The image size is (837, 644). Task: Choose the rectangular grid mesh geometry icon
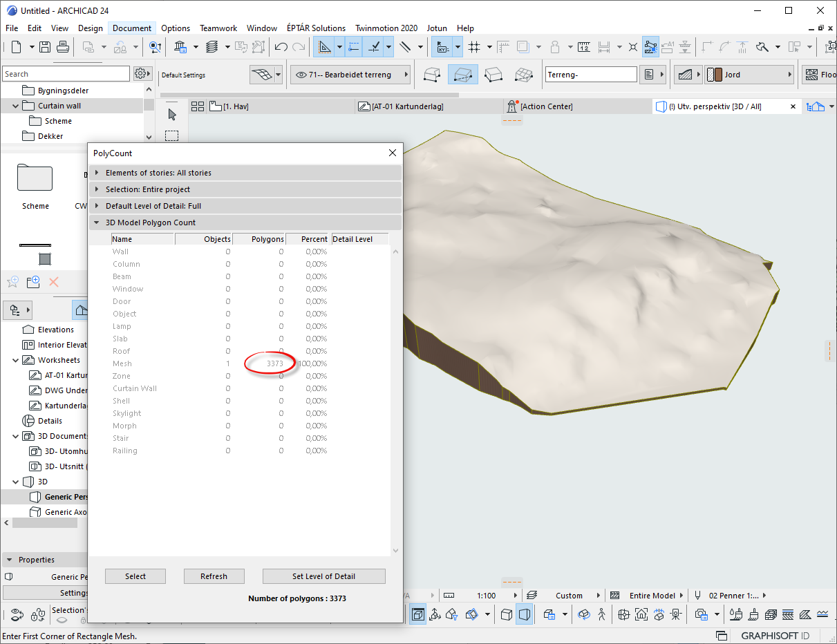[523, 75]
